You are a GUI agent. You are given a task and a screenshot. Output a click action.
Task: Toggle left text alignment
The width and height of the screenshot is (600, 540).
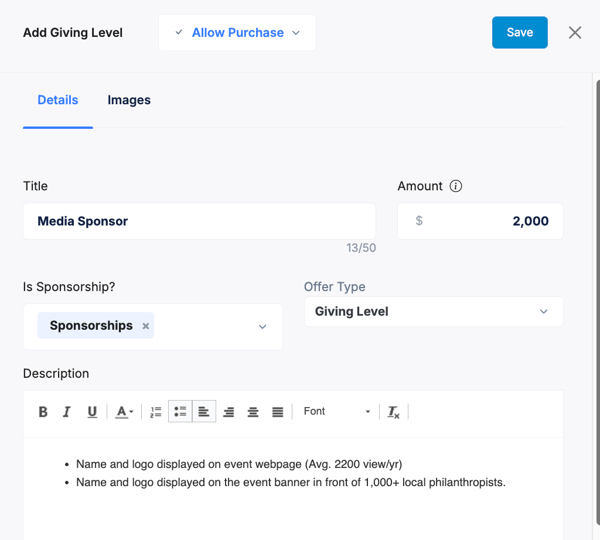pyautogui.click(x=204, y=412)
